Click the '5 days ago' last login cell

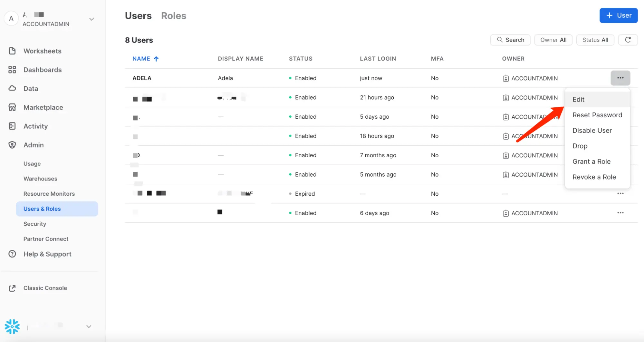tap(374, 116)
